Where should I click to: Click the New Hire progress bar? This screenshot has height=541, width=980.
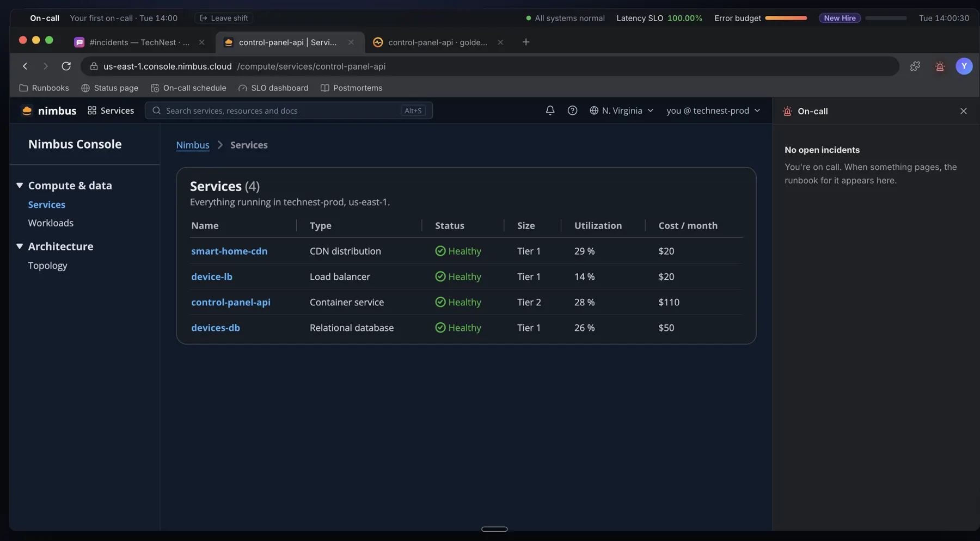coord(886,18)
